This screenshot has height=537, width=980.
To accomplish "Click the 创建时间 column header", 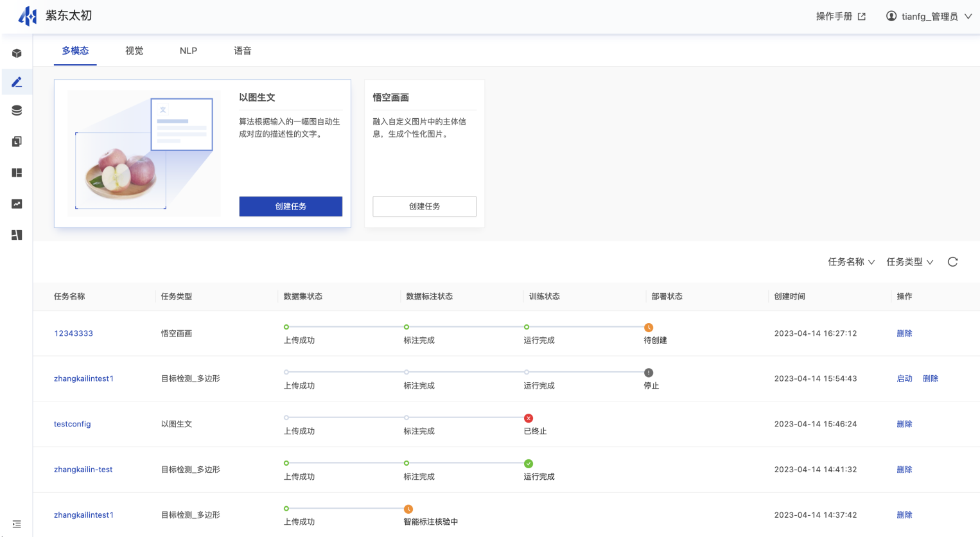I will click(789, 296).
